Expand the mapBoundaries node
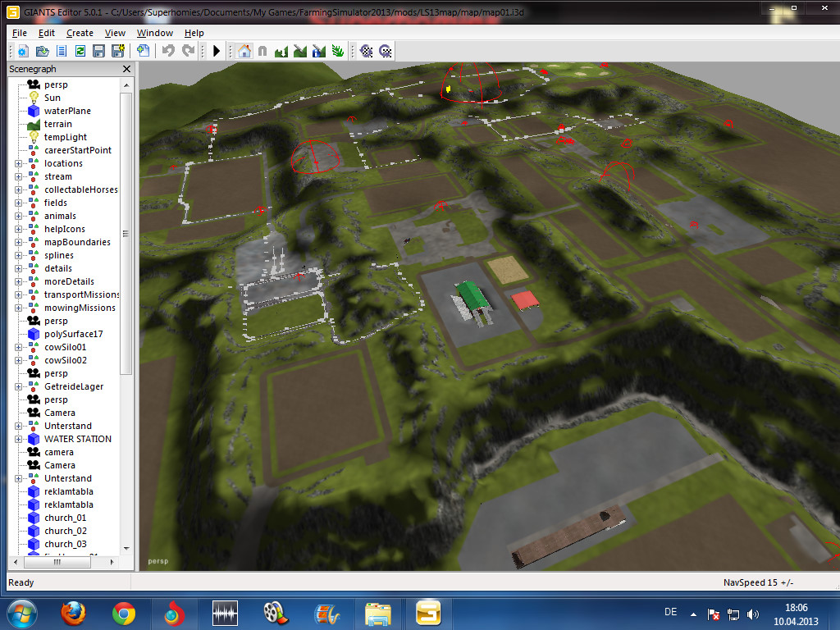Viewport: 840px width, 630px height. 18,242
